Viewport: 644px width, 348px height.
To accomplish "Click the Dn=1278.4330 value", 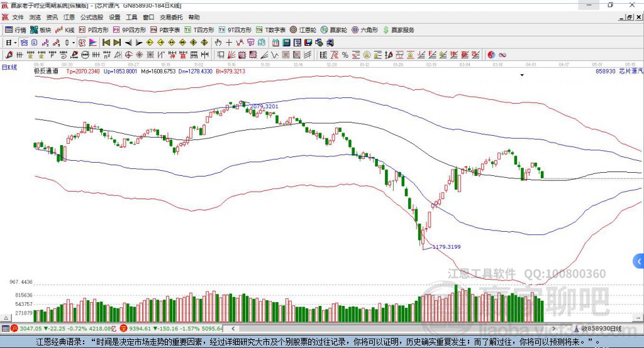I will pyautogui.click(x=196, y=71).
